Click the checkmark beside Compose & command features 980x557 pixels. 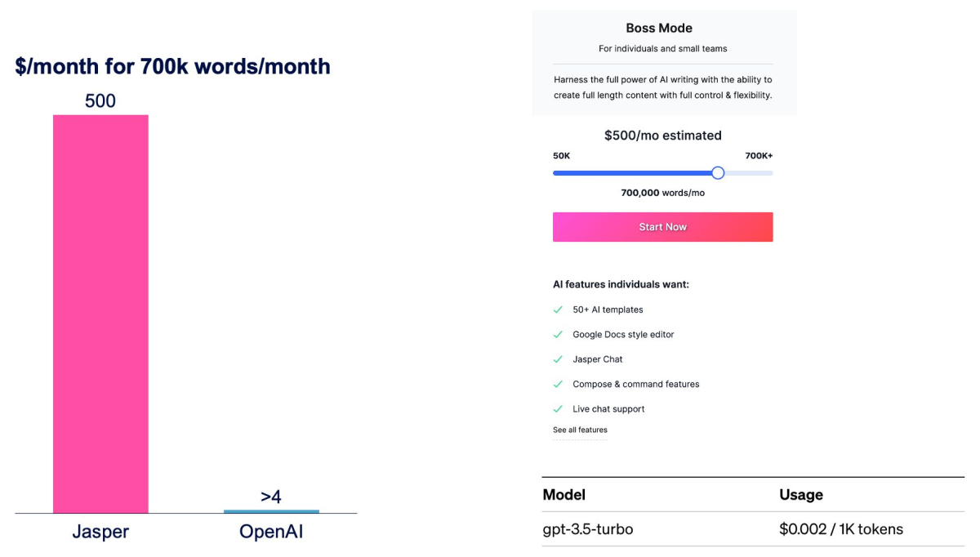(558, 384)
